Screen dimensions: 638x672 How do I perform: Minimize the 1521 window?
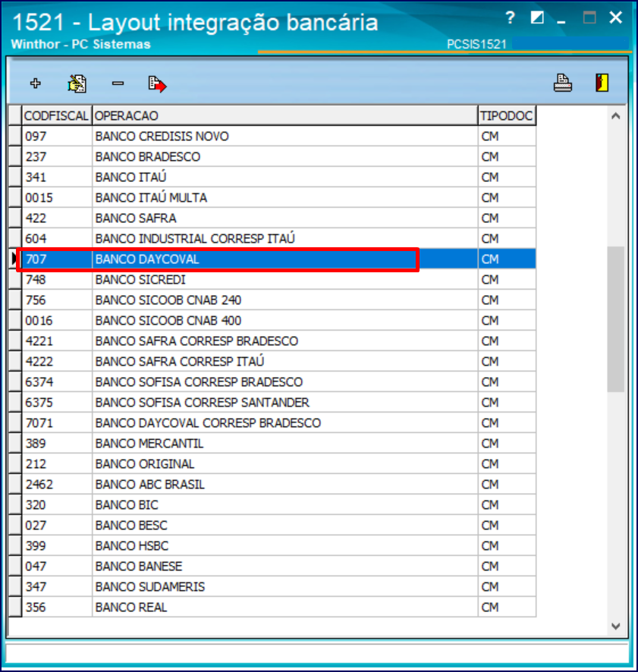pos(561,21)
